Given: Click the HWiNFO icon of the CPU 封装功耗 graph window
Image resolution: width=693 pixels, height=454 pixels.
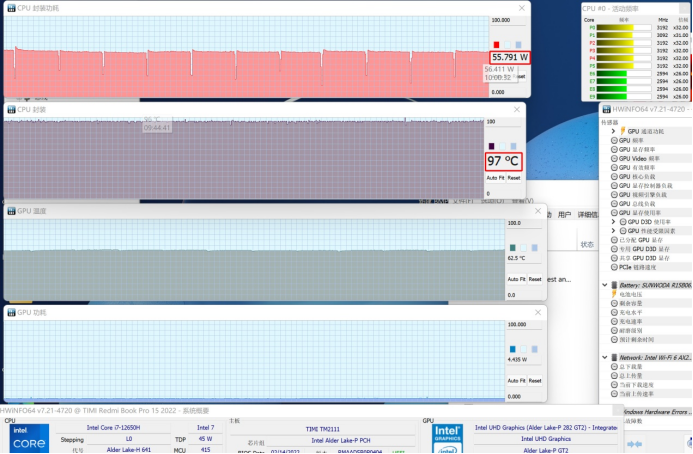Looking at the screenshot, I should point(11,8).
